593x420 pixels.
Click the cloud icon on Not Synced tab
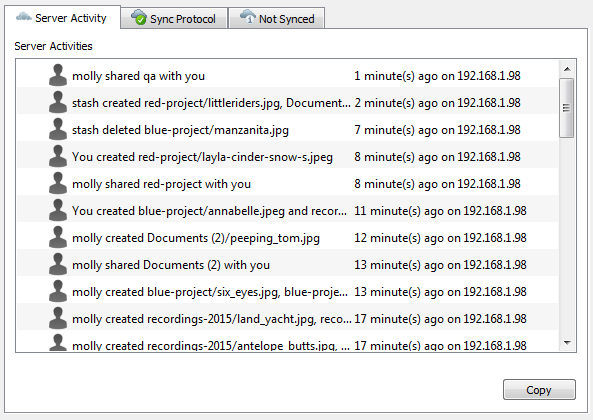[248, 17]
